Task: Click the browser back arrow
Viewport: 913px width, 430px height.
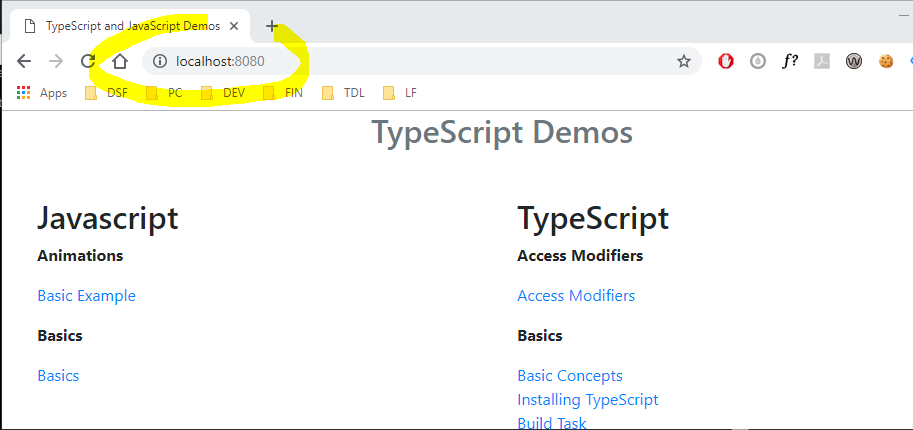Action: 25,61
